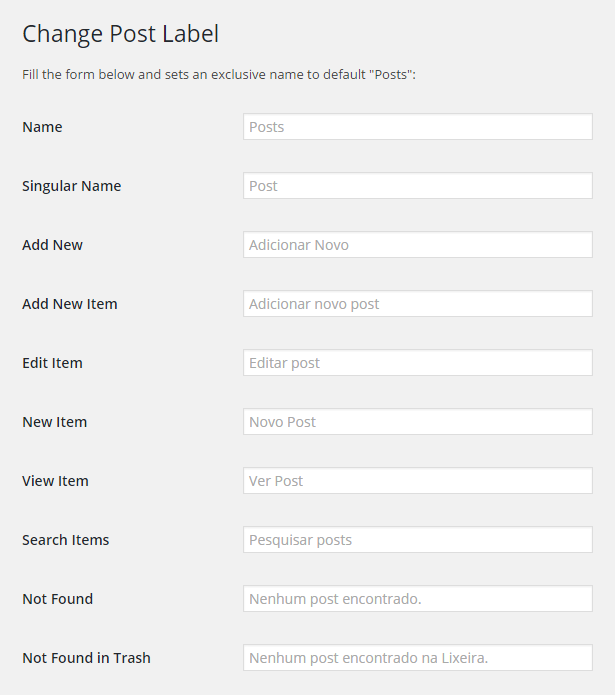The width and height of the screenshot is (615, 695).
Task: Click the Edit Item label
Action: click(x=52, y=363)
